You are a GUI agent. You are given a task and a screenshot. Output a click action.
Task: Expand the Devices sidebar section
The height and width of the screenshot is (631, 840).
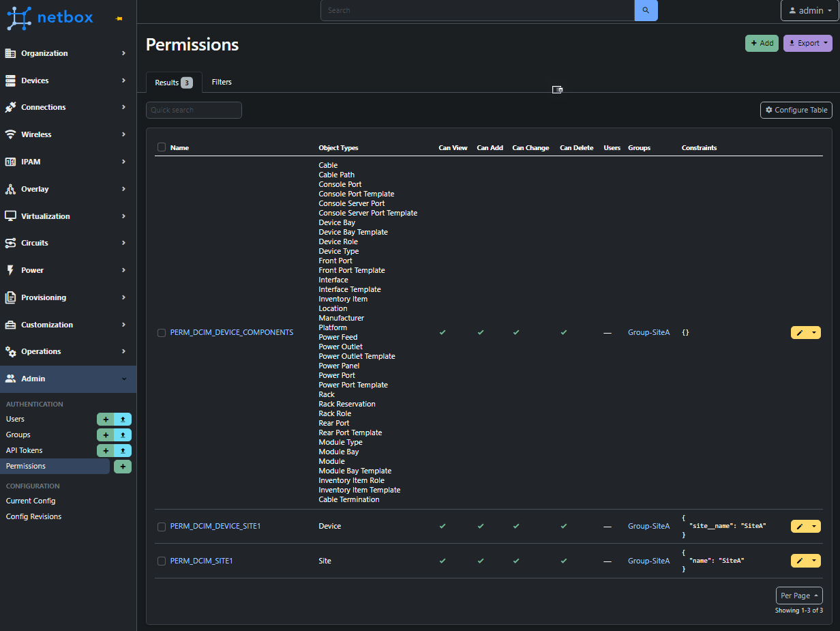68,80
